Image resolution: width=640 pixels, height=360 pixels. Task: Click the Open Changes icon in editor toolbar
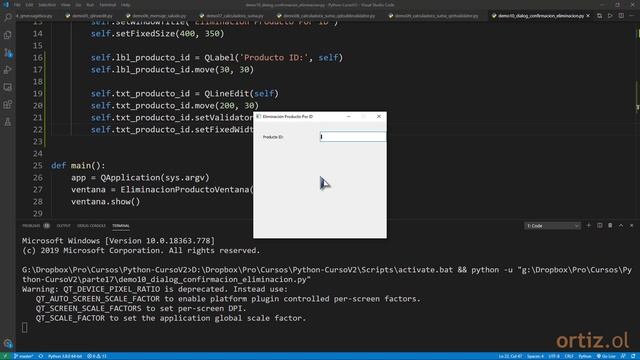599,16
